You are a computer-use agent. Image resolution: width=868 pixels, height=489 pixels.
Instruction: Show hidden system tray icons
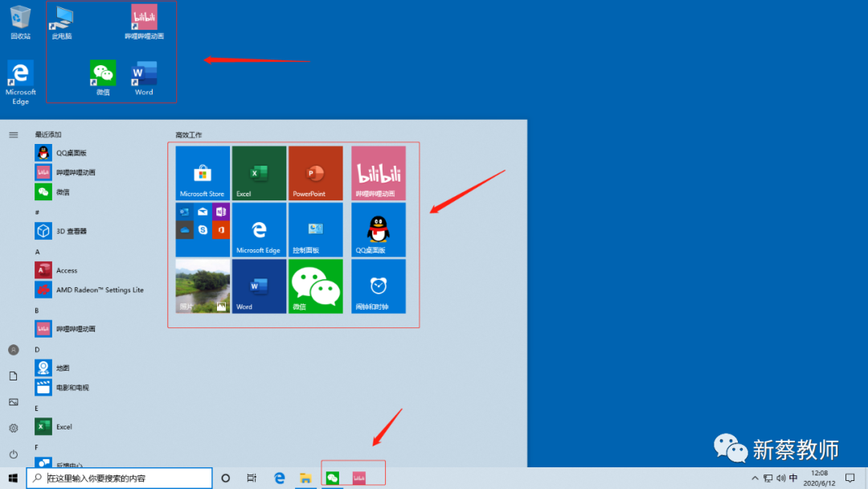(755, 478)
